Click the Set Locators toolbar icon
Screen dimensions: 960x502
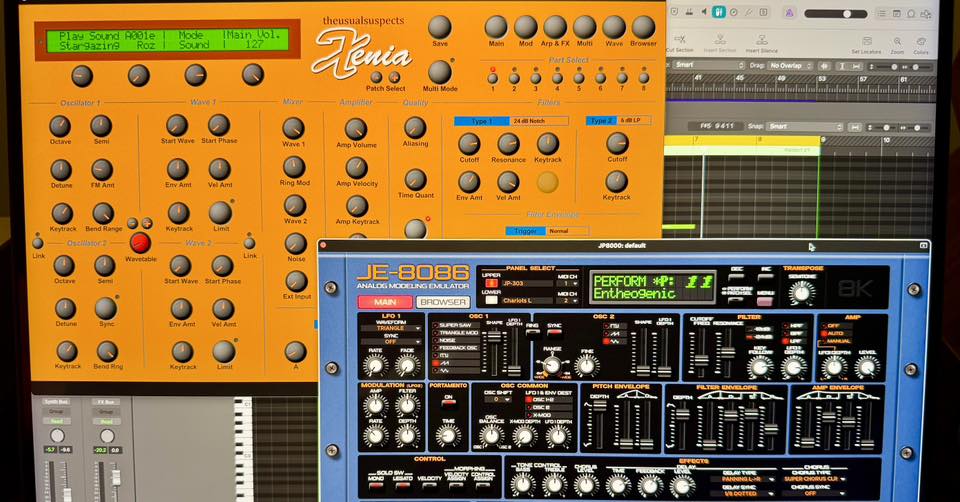coord(867,40)
